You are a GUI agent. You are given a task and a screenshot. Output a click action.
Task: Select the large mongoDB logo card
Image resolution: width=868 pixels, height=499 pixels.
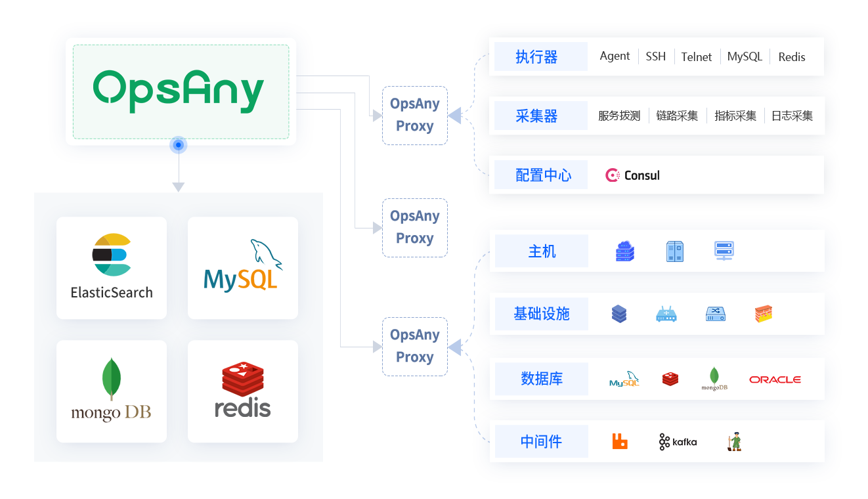pyautogui.click(x=112, y=391)
